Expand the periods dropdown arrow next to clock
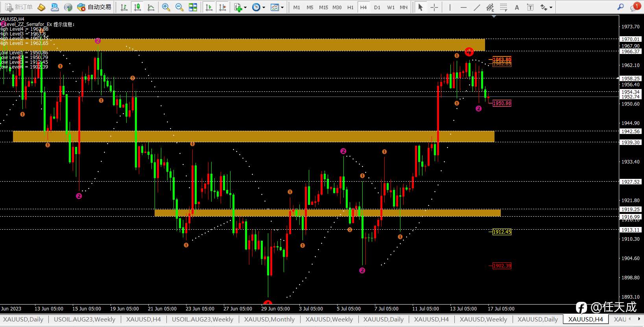This screenshot has width=644, height=327. click(264, 7)
